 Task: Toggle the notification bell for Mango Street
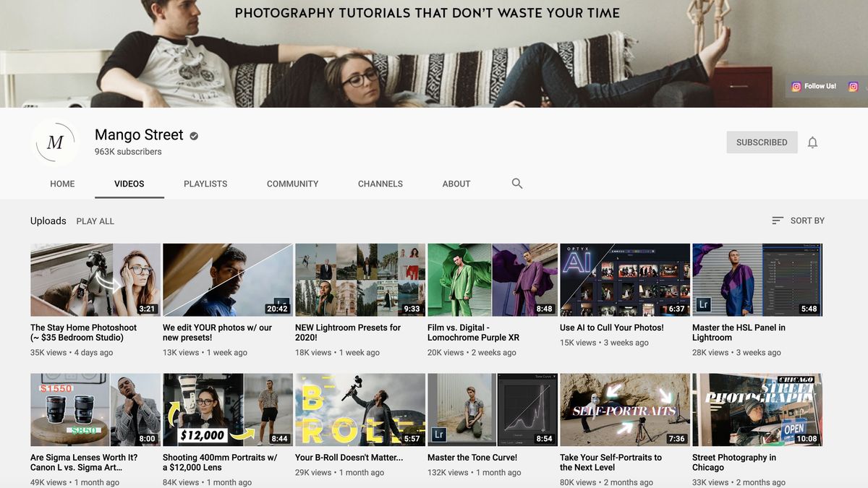813,142
